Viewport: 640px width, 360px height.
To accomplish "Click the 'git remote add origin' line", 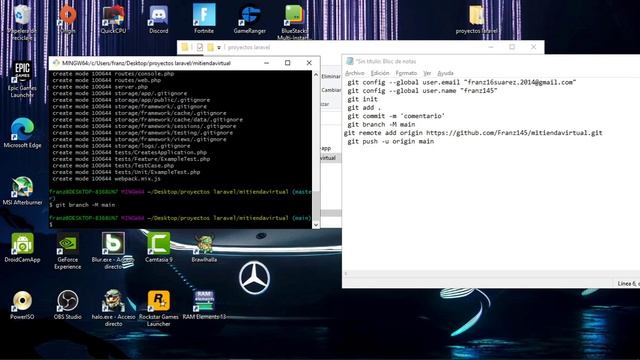I will (473, 133).
